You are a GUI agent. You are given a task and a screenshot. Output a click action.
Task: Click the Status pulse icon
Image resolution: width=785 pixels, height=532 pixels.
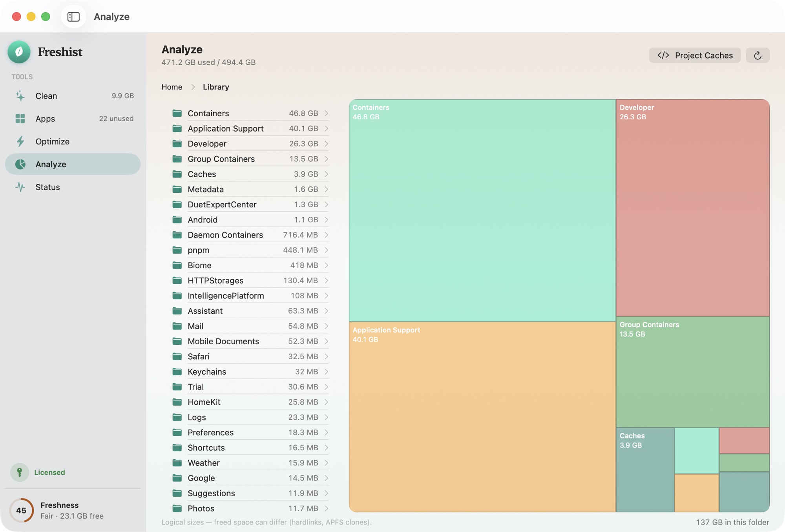pyautogui.click(x=20, y=187)
